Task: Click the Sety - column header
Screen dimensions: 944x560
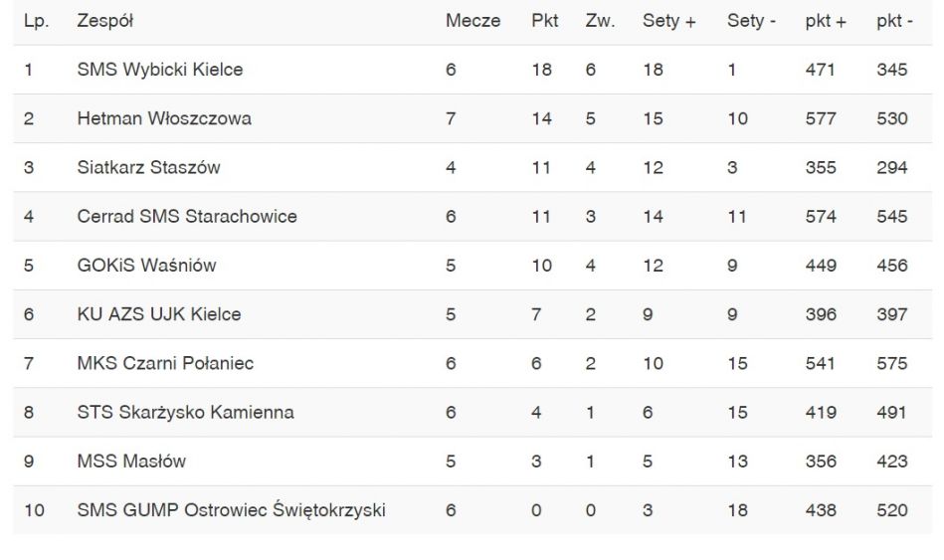Action: 751,21
